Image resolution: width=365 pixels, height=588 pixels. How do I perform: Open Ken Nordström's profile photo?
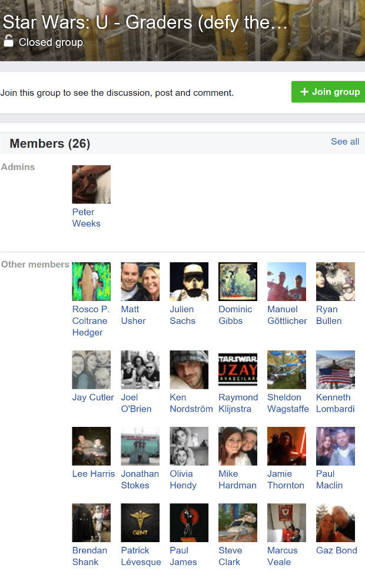189,370
